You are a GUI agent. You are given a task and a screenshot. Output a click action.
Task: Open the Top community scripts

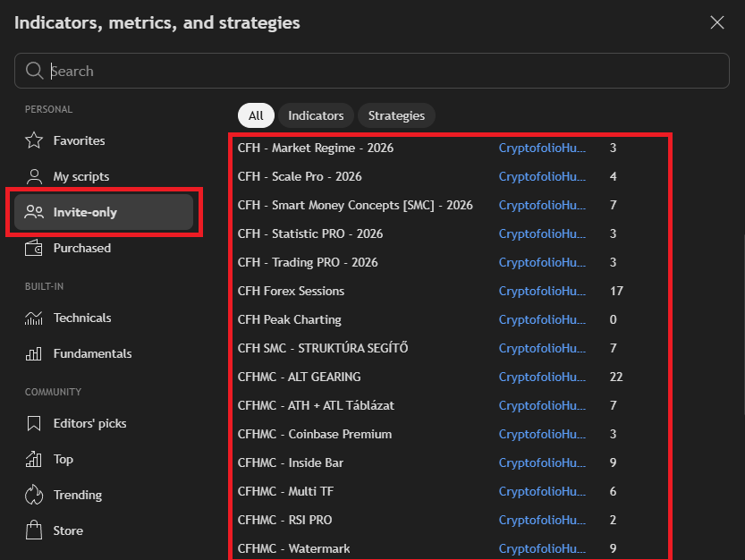point(104,459)
